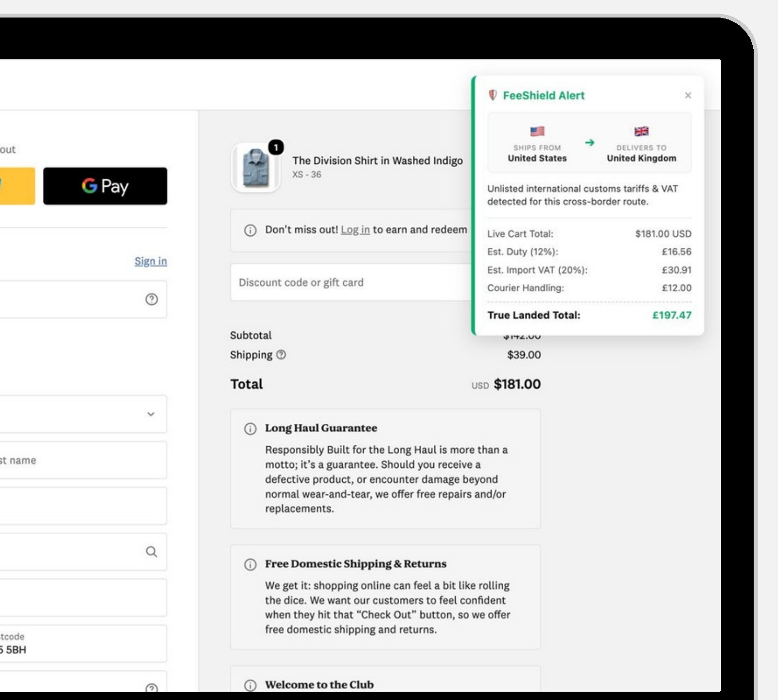Click the info icon beside Don't miss out
The height and width of the screenshot is (700, 778).
(250, 230)
